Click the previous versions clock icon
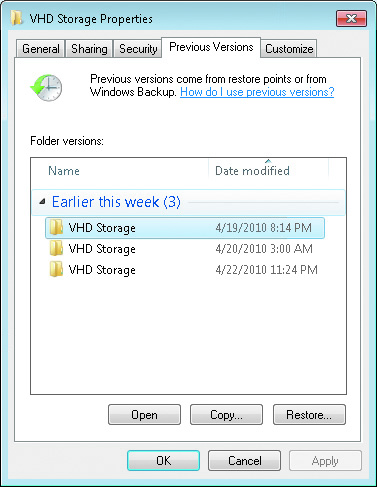This screenshot has width=377, height=487. [x=47, y=88]
